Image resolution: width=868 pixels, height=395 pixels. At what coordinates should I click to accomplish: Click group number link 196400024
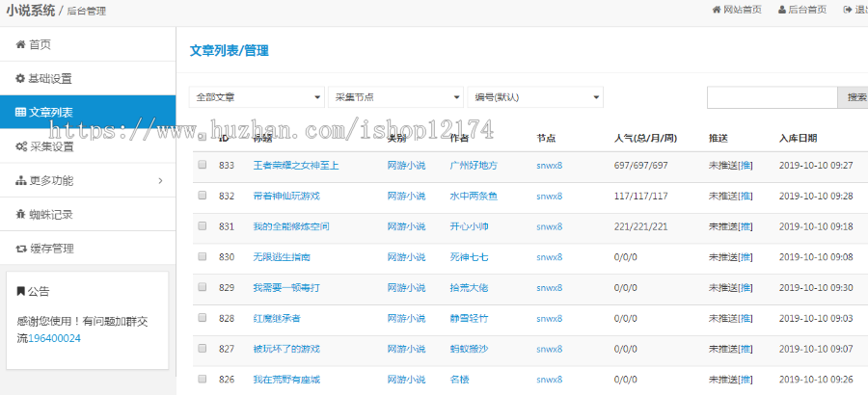tap(54, 338)
